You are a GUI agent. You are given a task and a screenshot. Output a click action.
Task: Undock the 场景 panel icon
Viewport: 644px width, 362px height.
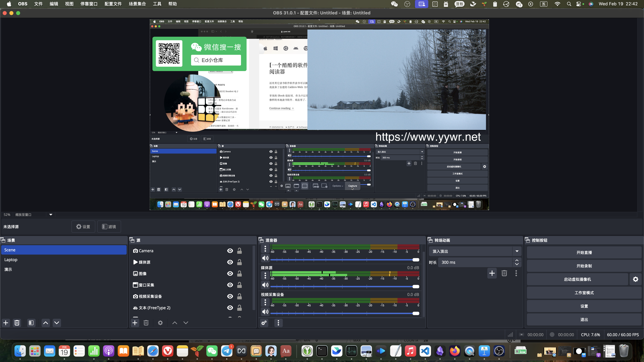(x=3, y=240)
